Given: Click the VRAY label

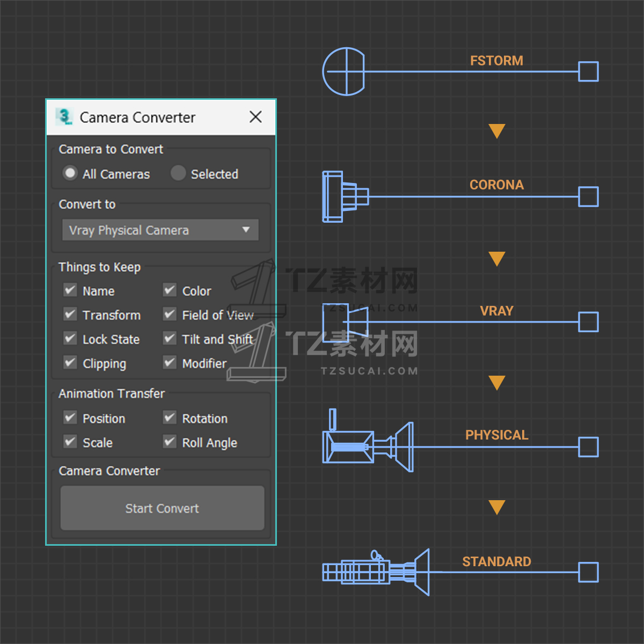Looking at the screenshot, I should click(496, 311).
